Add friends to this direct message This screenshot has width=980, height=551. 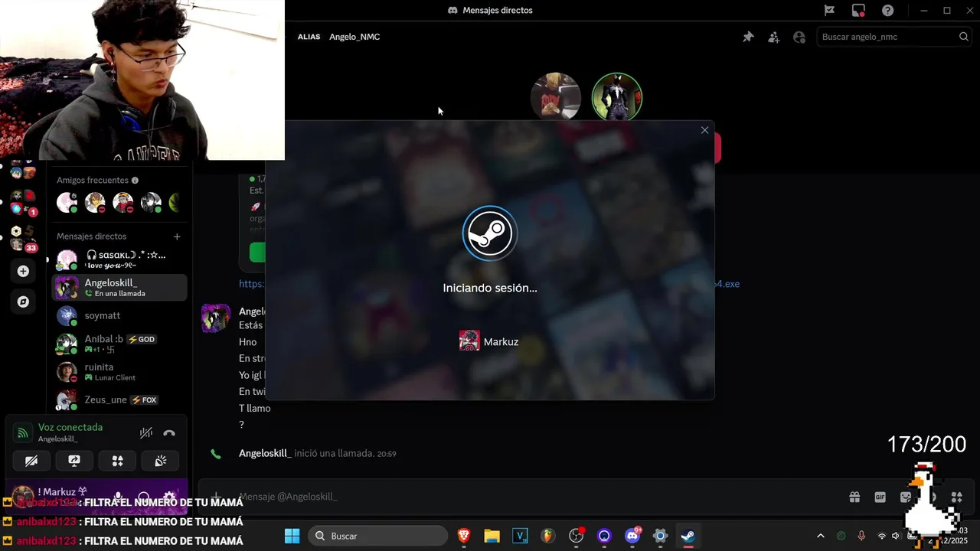click(x=774, y=37)
